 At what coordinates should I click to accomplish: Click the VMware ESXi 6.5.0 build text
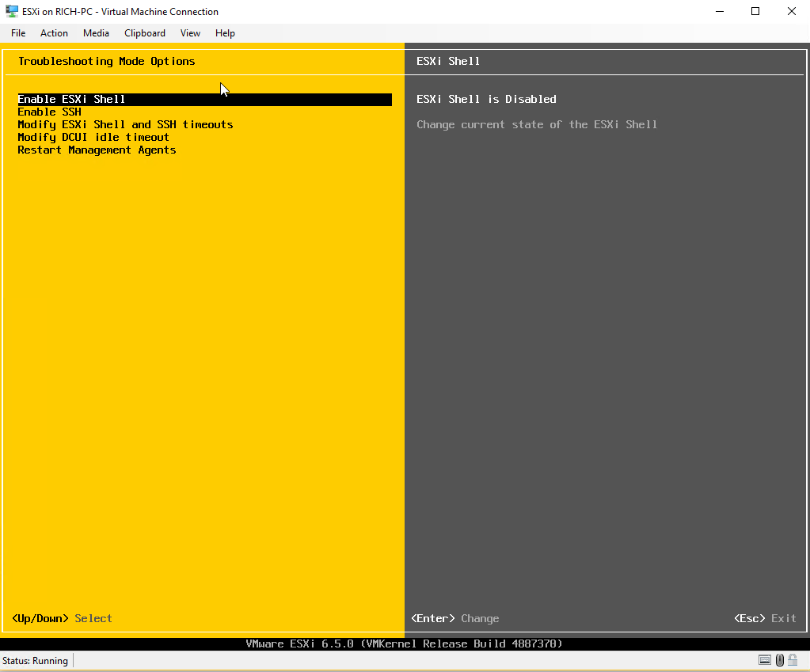(x=404, y=644)
